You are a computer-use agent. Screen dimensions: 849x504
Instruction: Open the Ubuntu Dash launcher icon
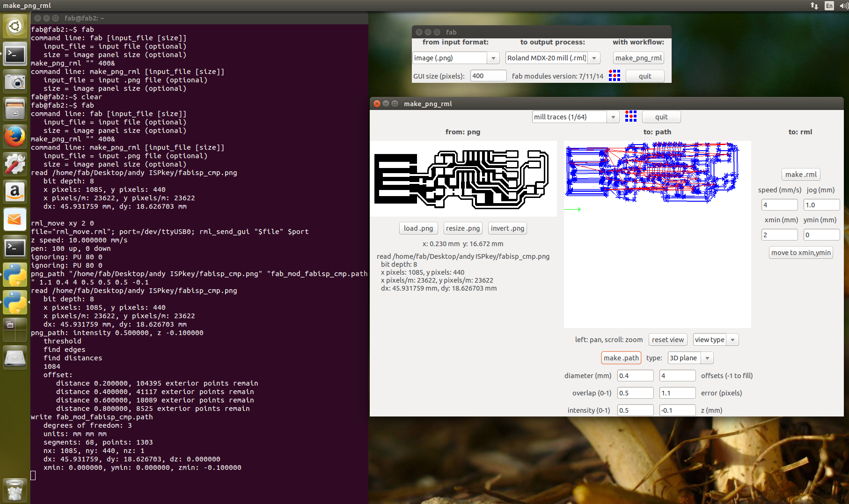15,26
